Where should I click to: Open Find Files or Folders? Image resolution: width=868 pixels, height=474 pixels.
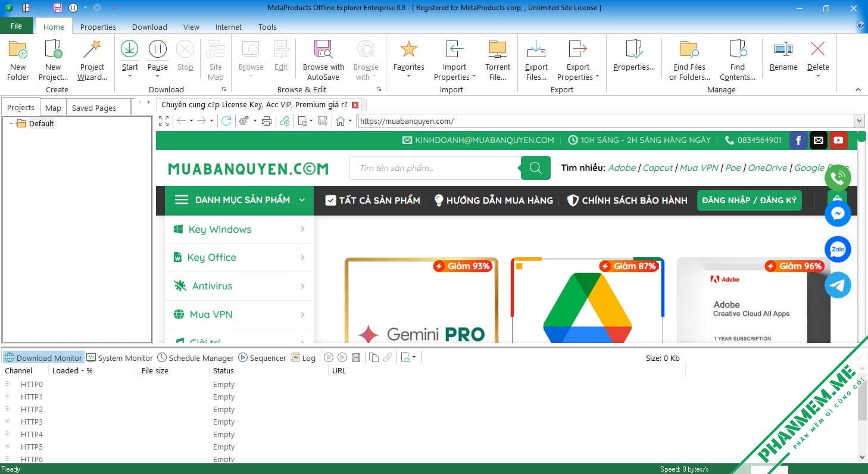[689, 60]
